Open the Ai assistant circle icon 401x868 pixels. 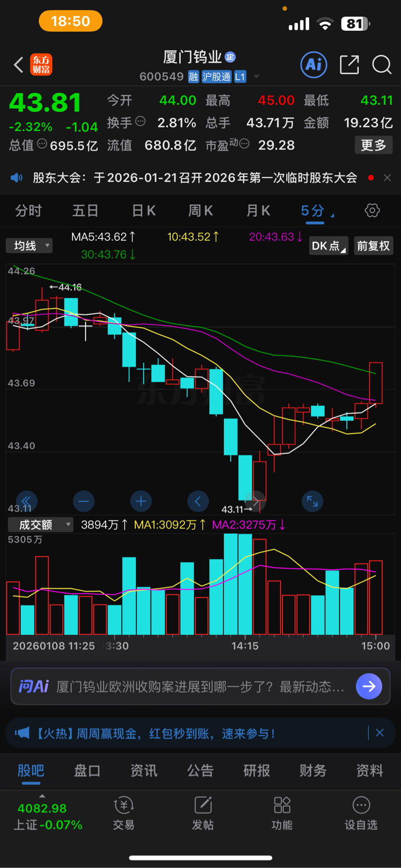pyautogui.click(x=314, y=65)
